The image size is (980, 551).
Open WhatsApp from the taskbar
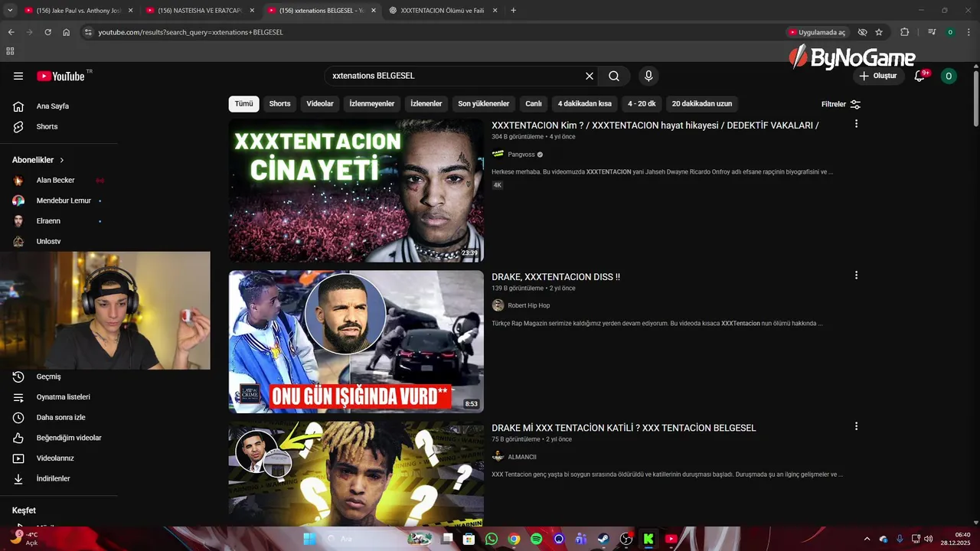click(492, 539)
